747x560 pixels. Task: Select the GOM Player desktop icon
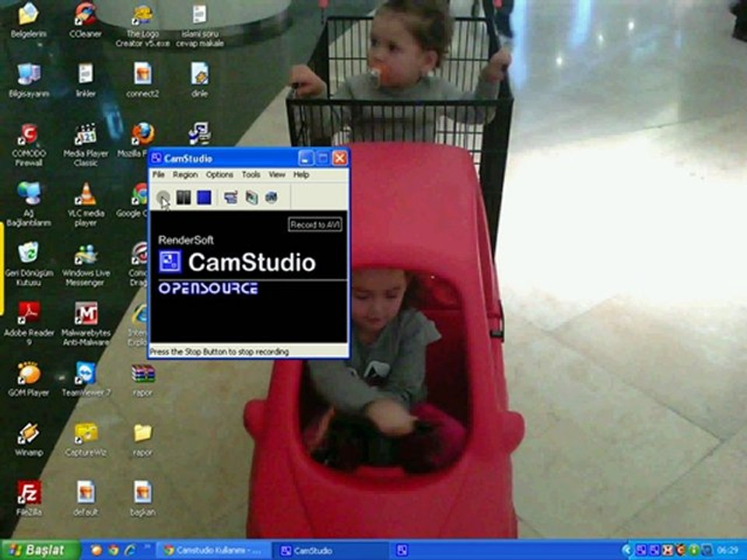pos(29,379)
